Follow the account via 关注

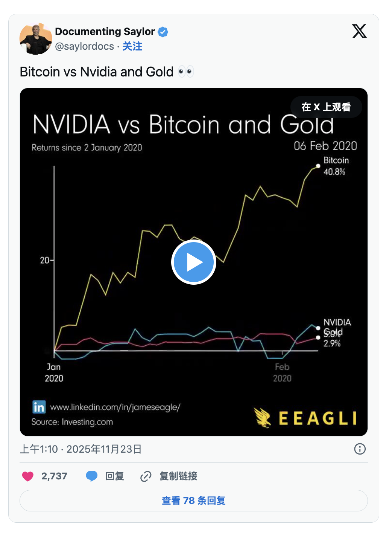coord(132,46)
